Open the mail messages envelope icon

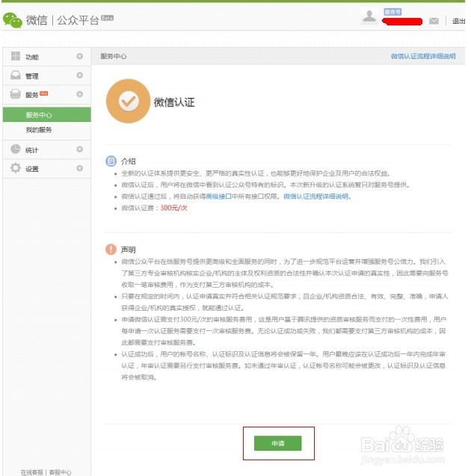tap(434, 21)
